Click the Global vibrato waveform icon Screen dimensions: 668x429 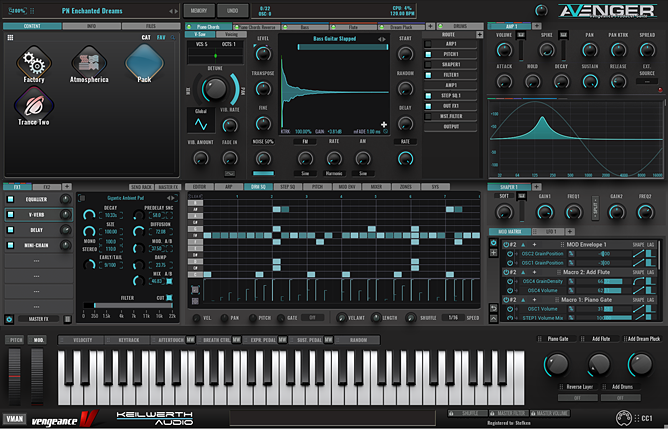(x=201, y=124)
